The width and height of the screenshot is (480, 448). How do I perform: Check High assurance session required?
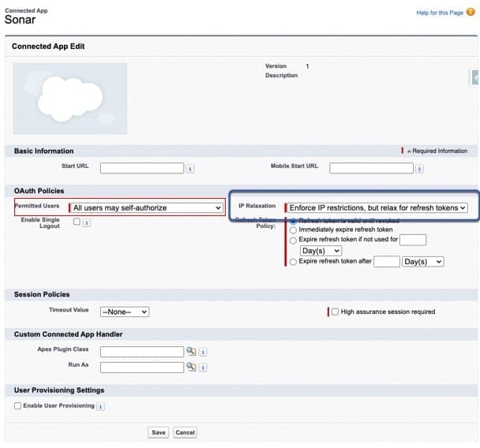pos(336,312)
